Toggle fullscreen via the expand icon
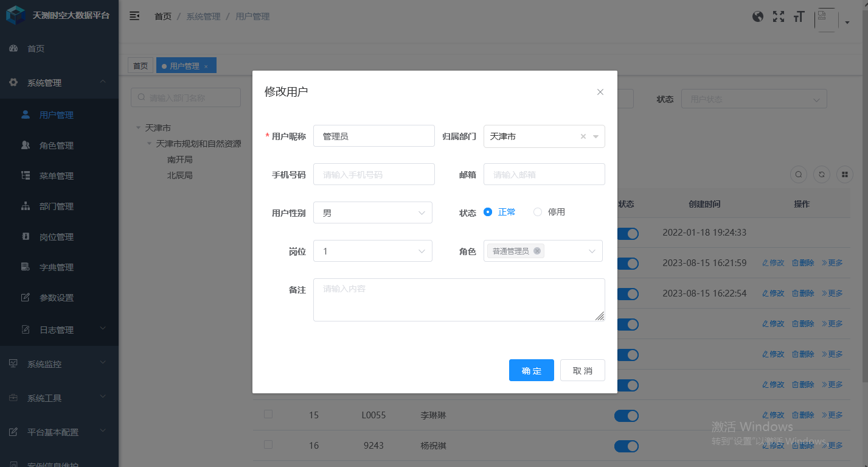 (x=779, y=16)
